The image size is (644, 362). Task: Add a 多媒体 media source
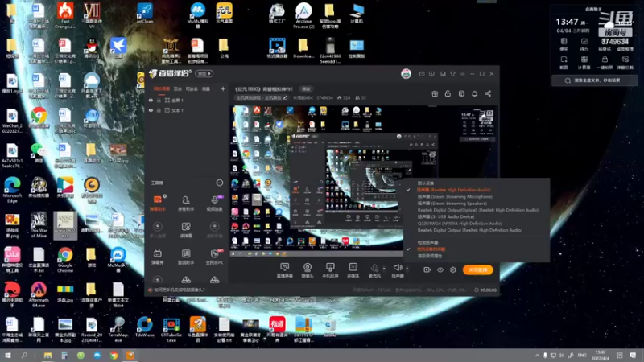353,270
